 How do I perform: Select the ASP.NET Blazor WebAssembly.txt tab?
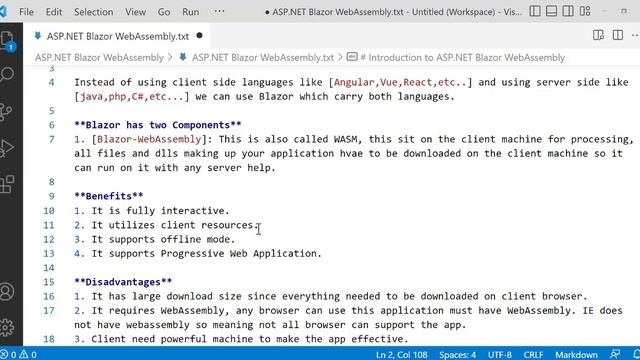coord(118,36)
